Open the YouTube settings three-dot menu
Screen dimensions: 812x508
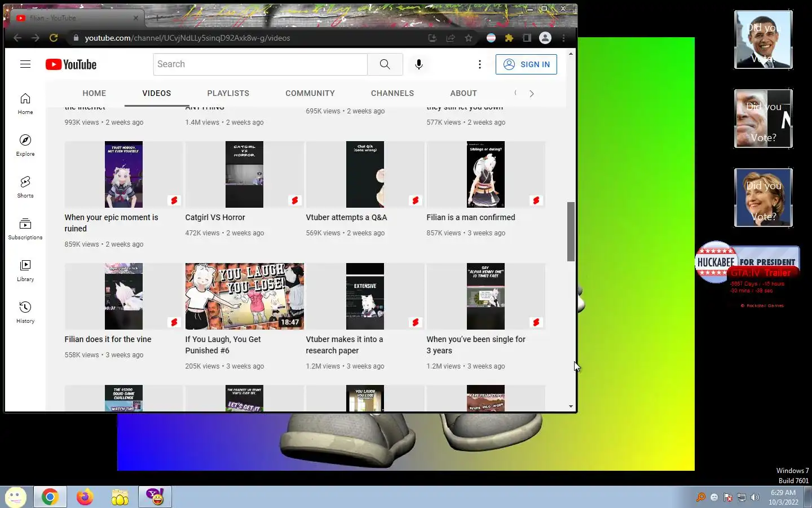(480, 64)
